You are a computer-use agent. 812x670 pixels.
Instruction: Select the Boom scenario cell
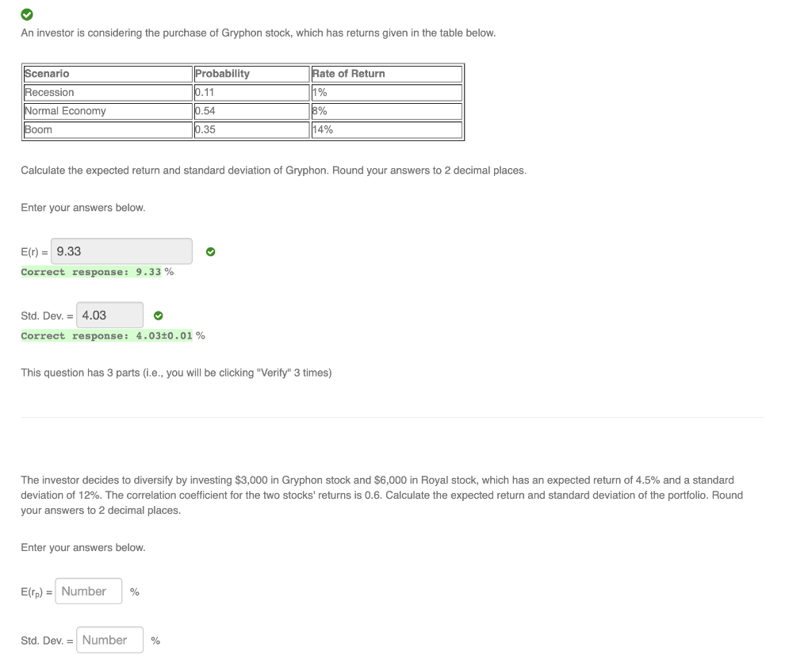pyautogui.click(x=108, y=129)
